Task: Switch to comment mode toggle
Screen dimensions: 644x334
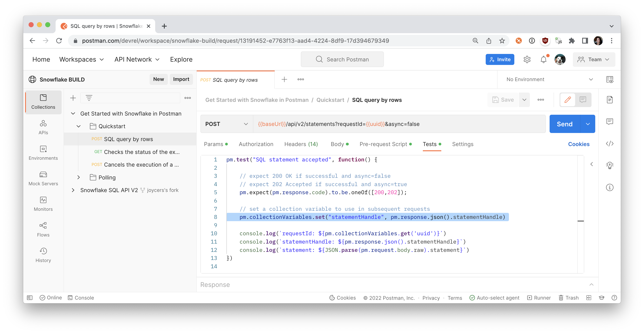Action: [x=583, y=100]
